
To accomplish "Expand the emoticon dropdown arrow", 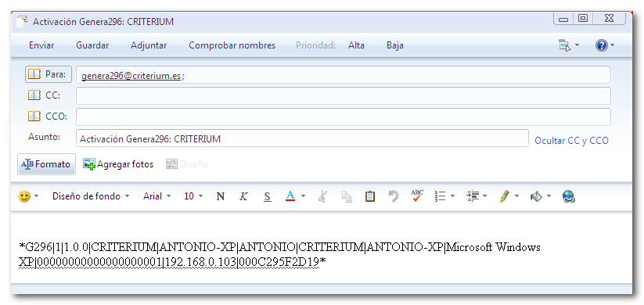I will [x=36, y=196].
